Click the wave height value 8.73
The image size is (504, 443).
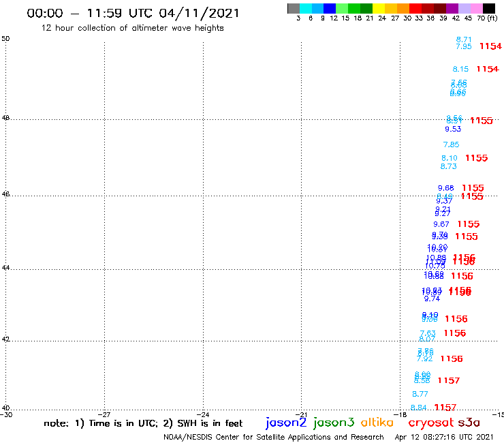[448, 167]
